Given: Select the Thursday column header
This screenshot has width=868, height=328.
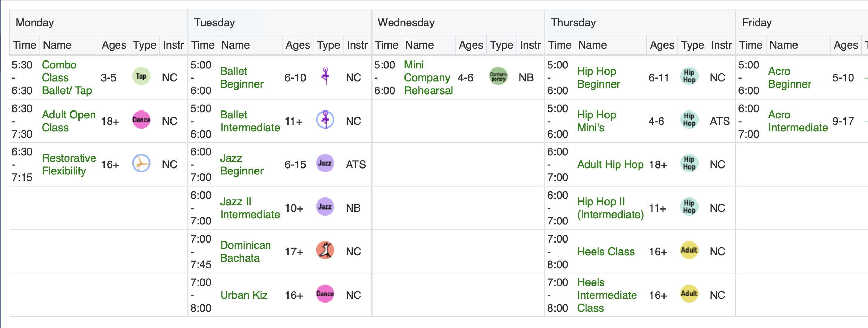Looking at the screenshot, I should click(640, 23).
